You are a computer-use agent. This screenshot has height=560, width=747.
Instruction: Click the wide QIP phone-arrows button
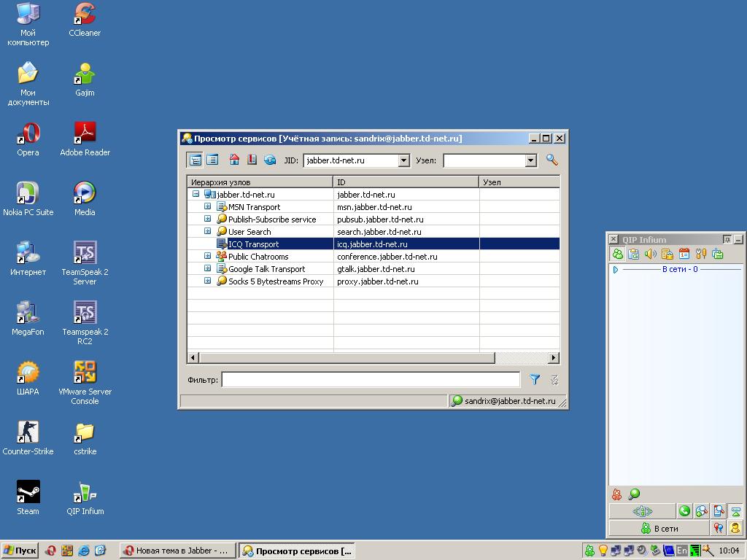click(642, 511)
